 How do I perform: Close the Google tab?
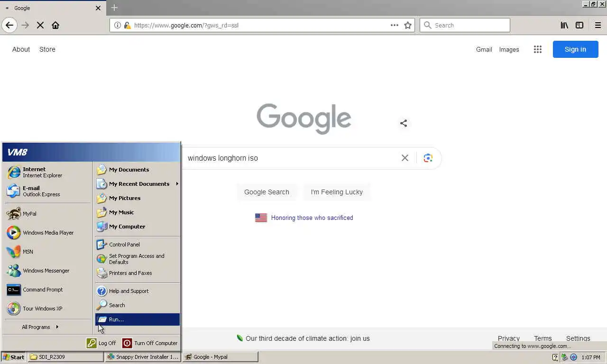point(98,8)
